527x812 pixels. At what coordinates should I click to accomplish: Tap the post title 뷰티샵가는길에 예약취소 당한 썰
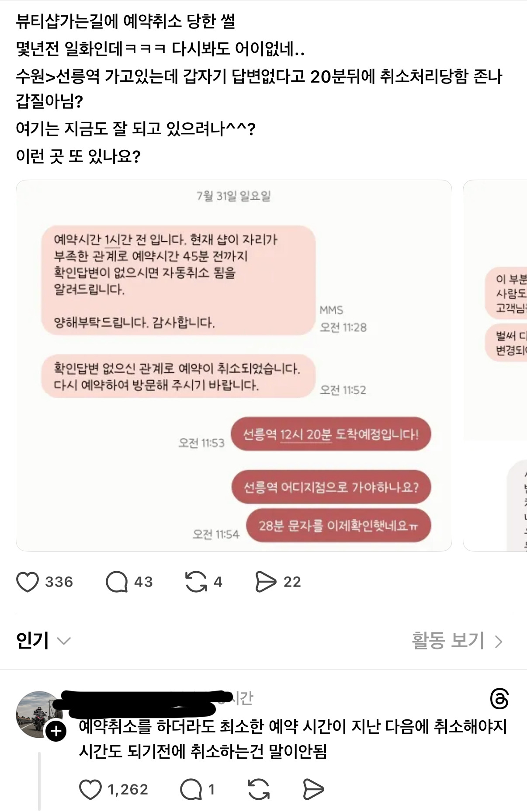pyautogui.click(x=125, y=21)
